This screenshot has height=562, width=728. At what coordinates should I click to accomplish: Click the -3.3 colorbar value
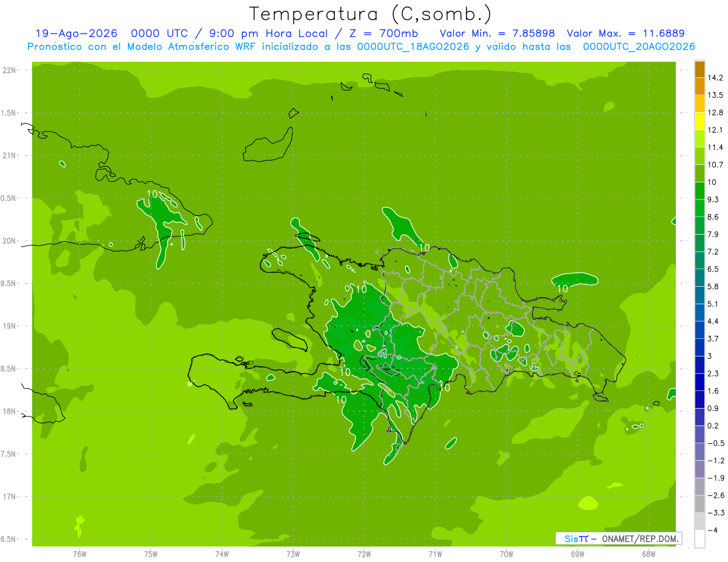(715, 512)
